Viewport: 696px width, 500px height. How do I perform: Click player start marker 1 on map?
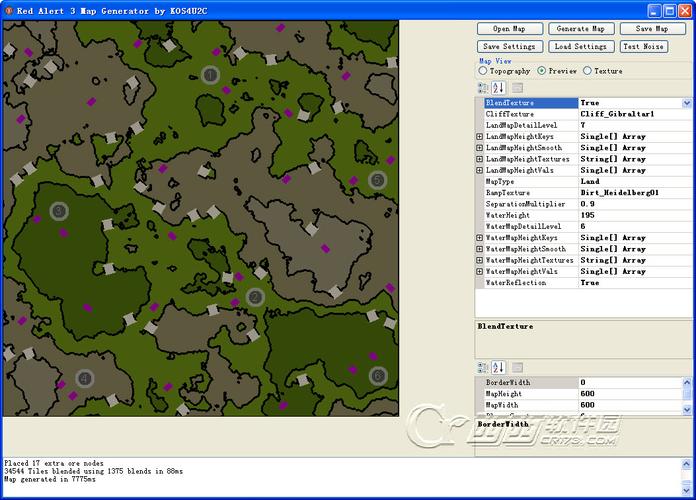click(210, 75)
